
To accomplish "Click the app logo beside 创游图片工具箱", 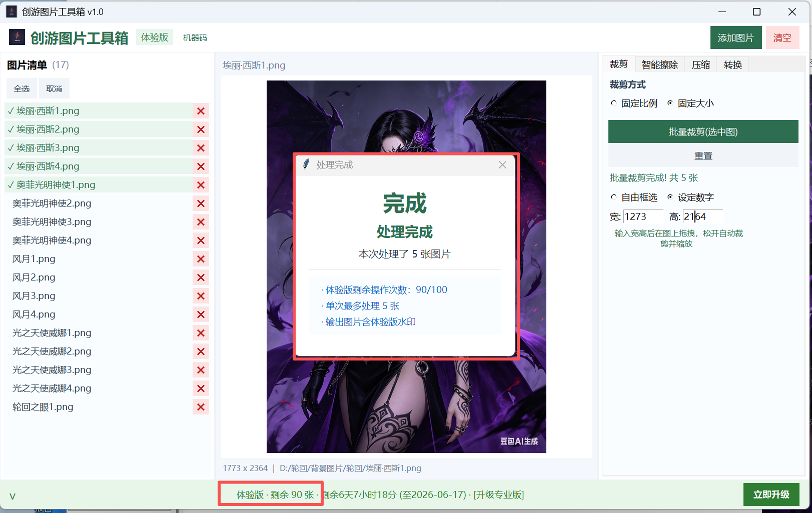I will click(x=17, y=37).
